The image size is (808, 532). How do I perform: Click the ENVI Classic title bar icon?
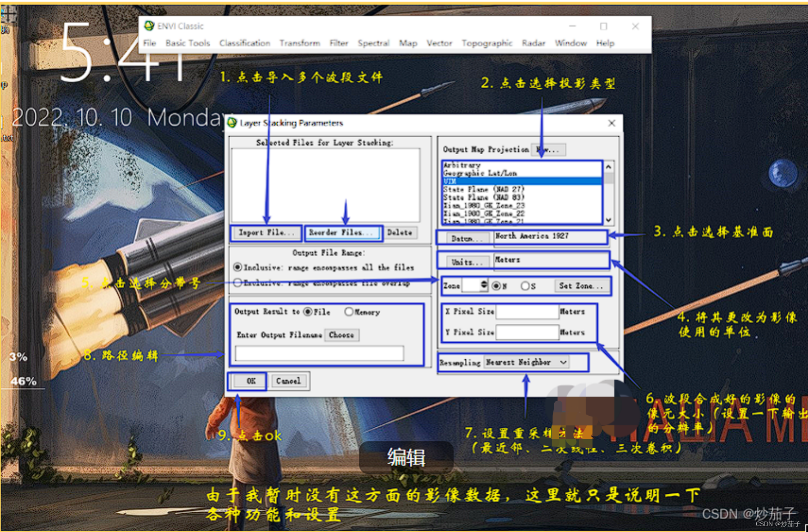(149, 26)
